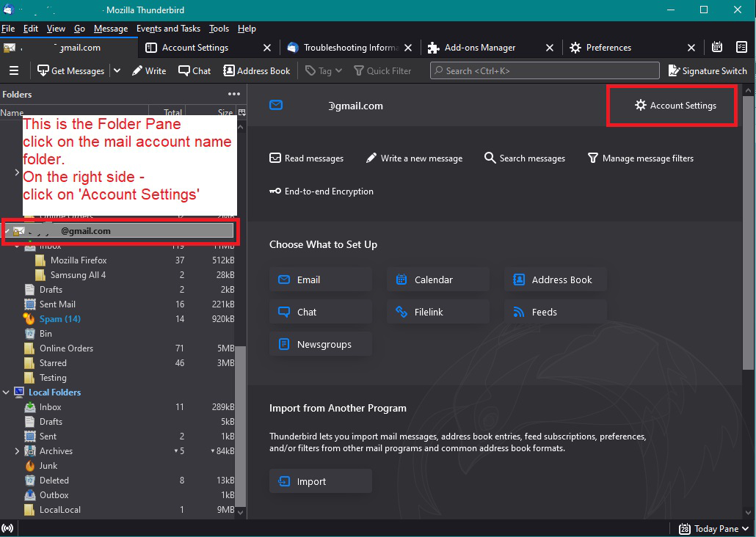
Task: Open the Calendar tab icon beside the tabs
Action: [717, 47]
